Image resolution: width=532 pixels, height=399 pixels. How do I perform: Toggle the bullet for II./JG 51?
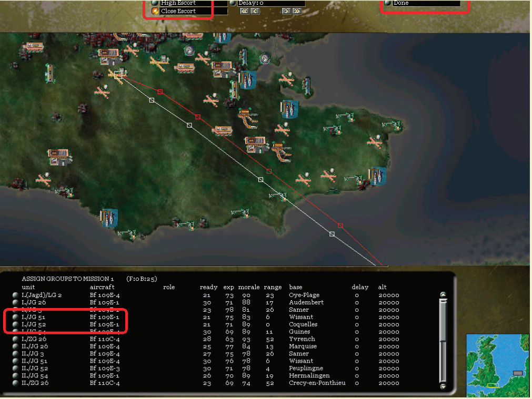click(15, 361)
